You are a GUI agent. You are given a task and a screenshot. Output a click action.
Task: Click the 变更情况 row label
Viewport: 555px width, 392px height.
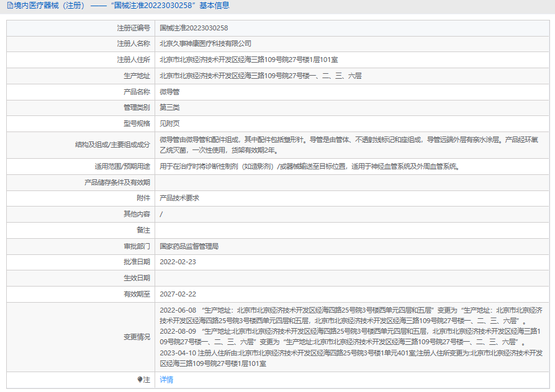pos(137,337)
